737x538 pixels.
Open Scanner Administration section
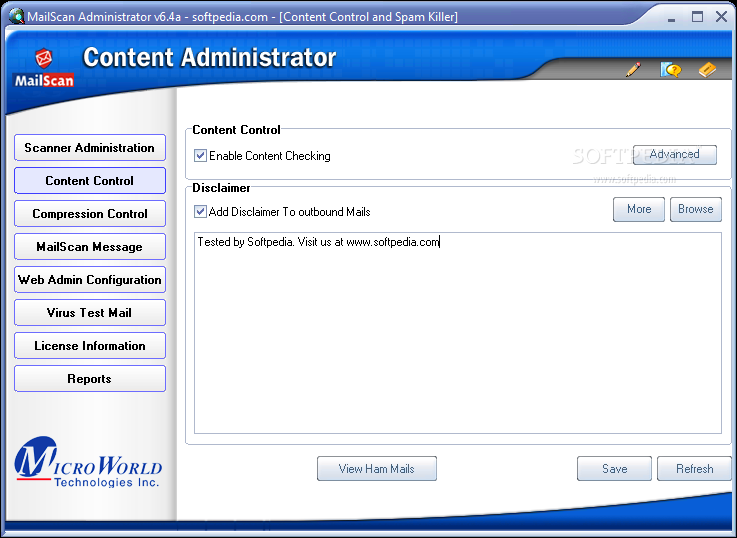click(x=90, y=148)
